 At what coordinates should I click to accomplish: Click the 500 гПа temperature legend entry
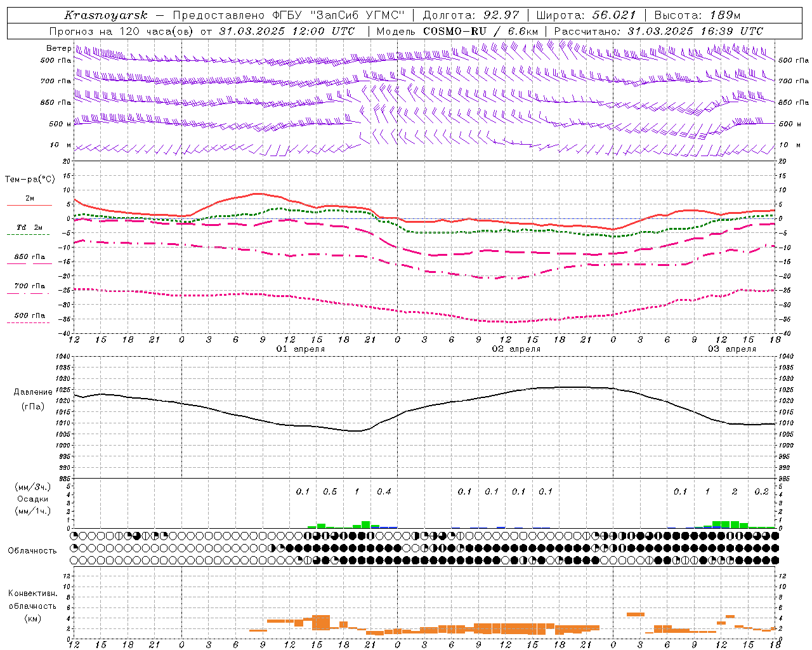pos(30,315)
